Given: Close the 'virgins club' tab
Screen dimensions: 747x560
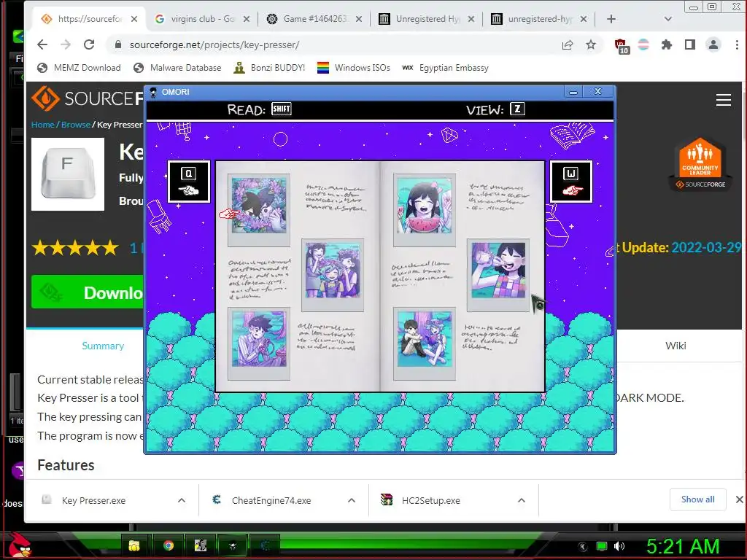Looking at the screenshot, I should (x=247, y=19).
